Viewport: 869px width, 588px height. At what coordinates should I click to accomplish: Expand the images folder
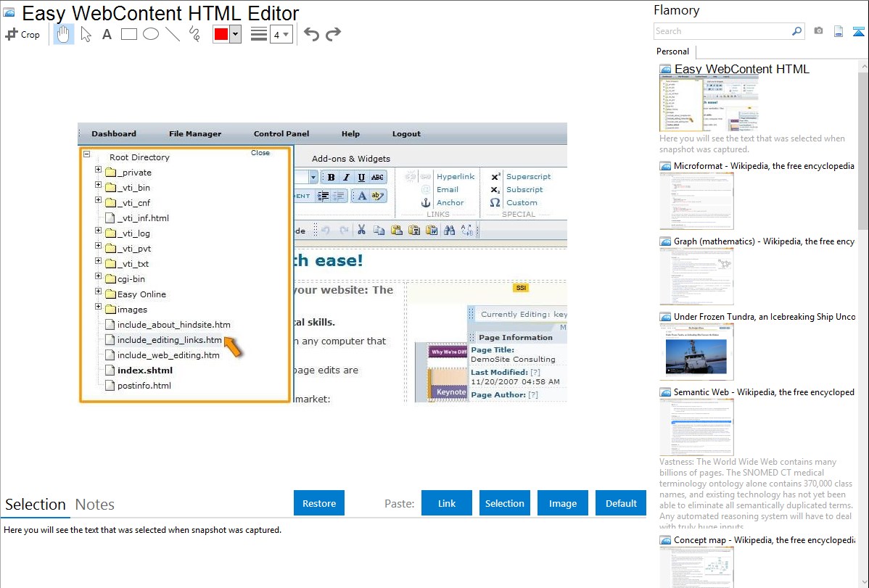pyautogui.click(x=98, y=307)
